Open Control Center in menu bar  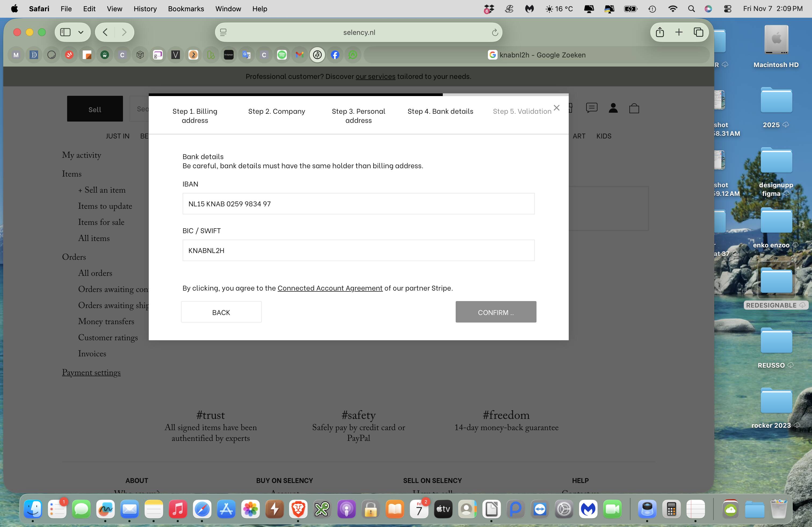[727, 9]
